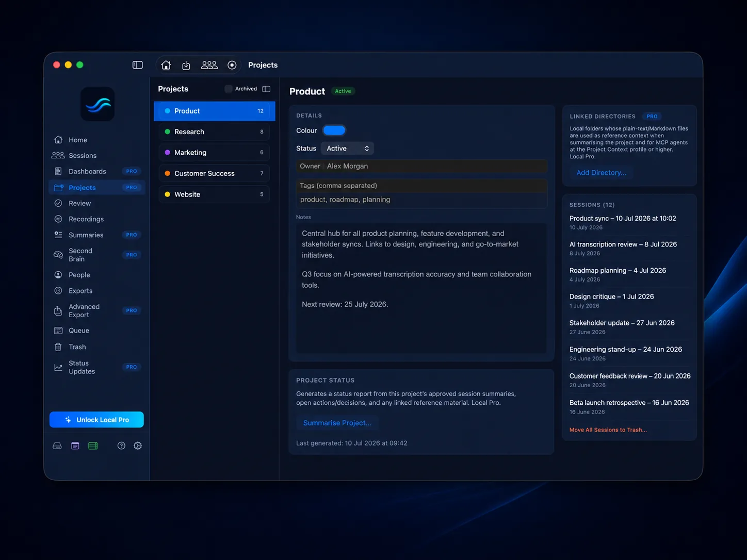This screenshot has height=560, width=747.
Task: Click Move All Sessions to Trash
Action: [x=608, y=430]
